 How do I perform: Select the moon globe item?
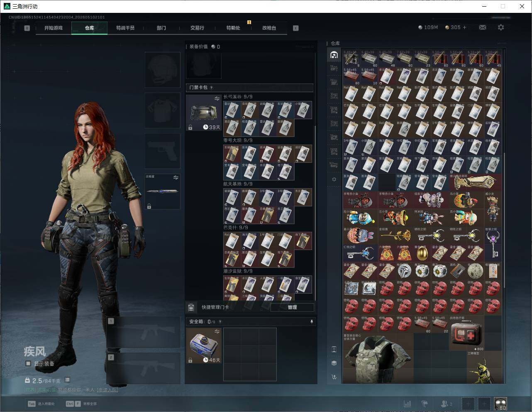tap(475, 271)
